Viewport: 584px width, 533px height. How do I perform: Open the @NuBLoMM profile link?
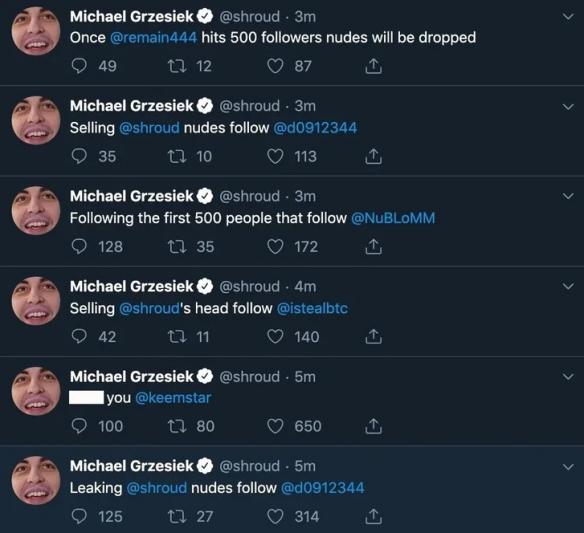point(393,218)
